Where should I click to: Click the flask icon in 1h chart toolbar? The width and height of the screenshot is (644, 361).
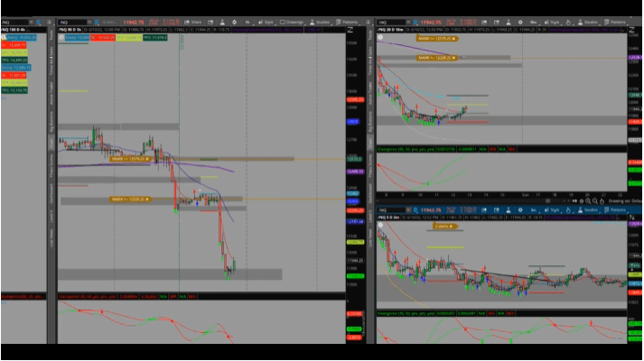(222, 23)
